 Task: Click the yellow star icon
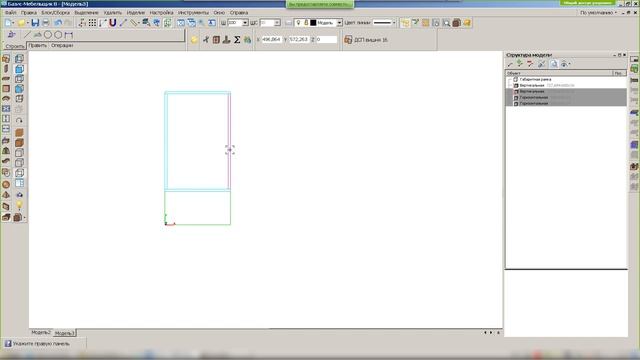(x=194, y=40)
